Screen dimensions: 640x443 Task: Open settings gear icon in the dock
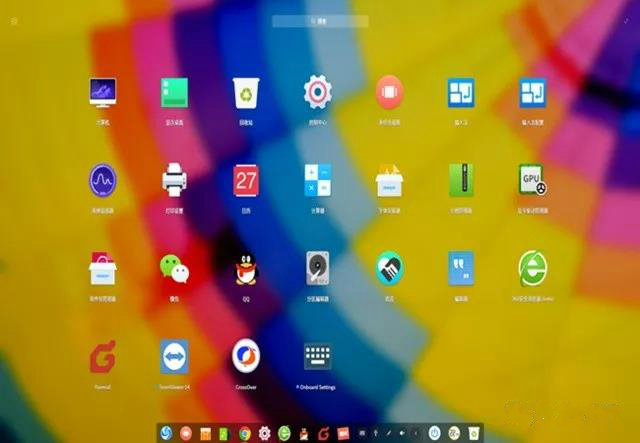[x=264, y=433]
